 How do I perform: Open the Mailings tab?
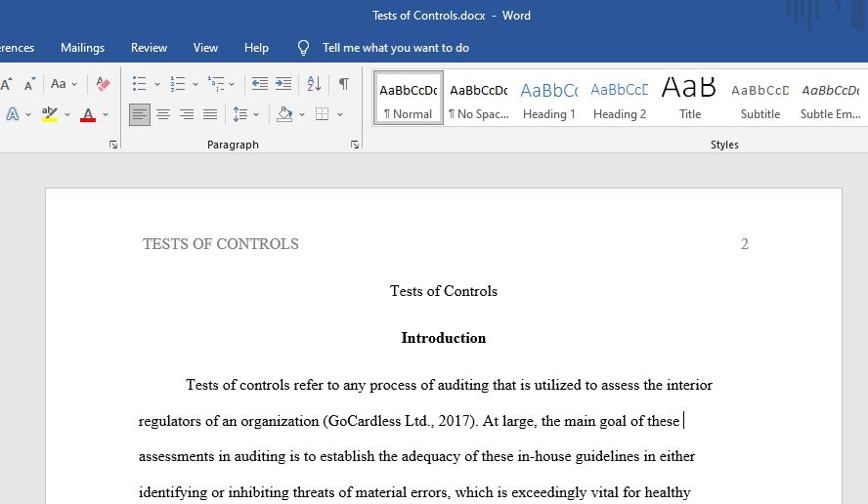coord(82,48)
